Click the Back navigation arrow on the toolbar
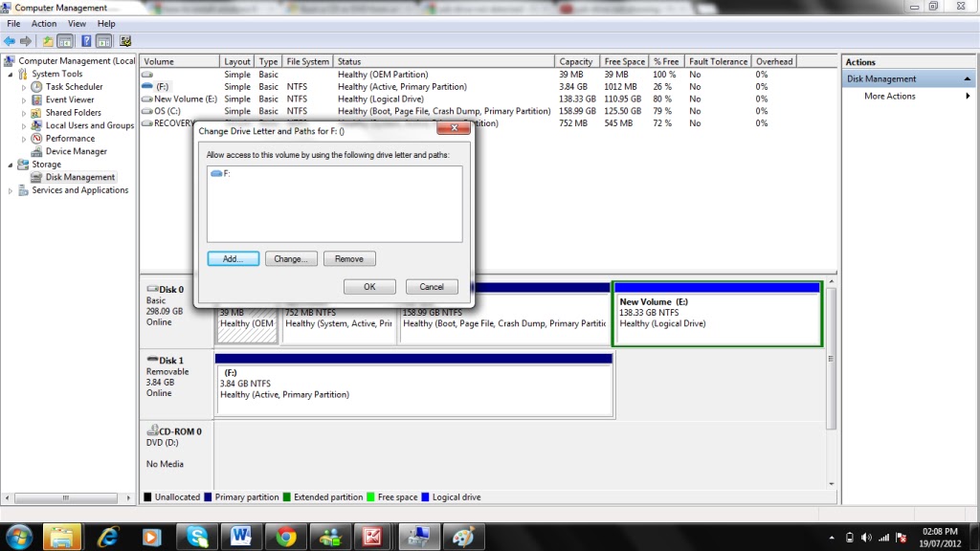This screenshot has width=980, height=551. point(10,41)
